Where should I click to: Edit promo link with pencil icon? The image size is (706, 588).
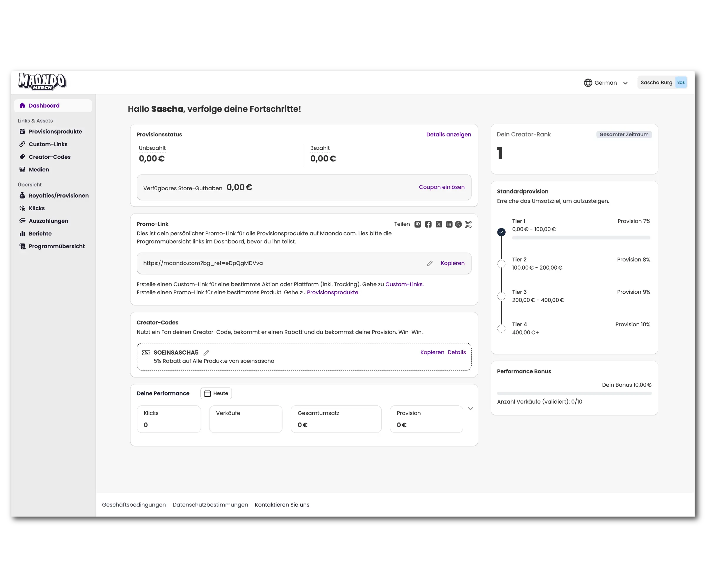430,263
